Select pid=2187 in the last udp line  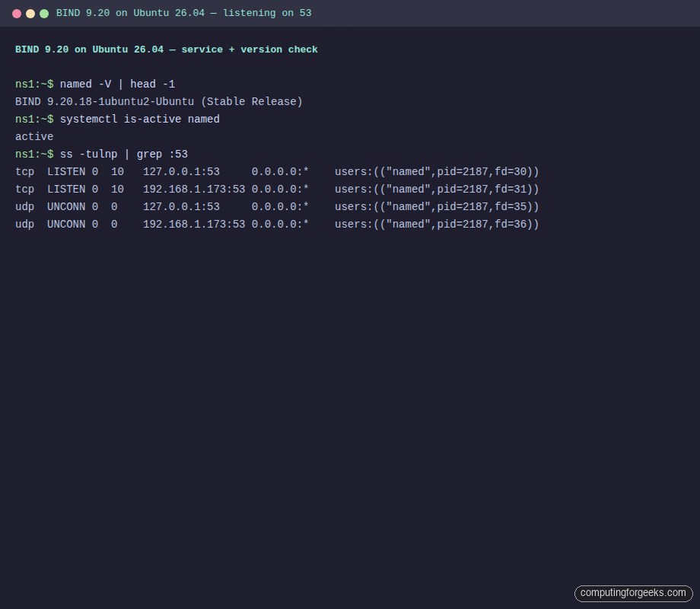466,224
